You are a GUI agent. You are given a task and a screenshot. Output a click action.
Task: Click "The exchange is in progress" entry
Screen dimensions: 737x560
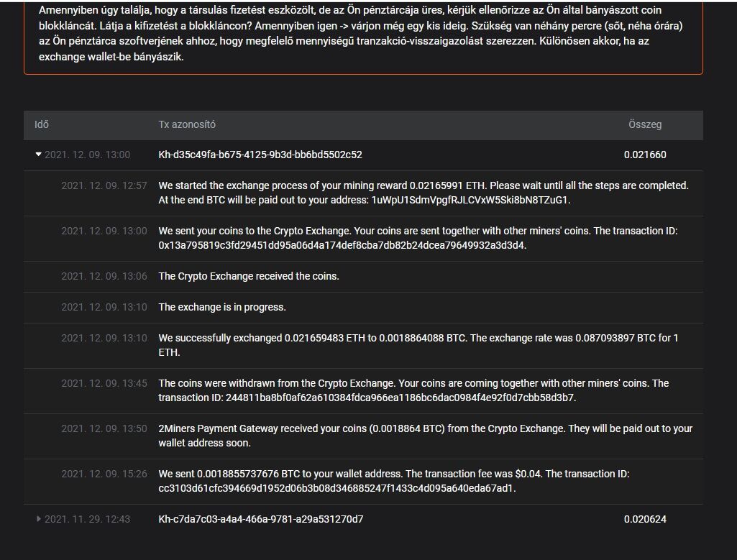tap(222, 307)
